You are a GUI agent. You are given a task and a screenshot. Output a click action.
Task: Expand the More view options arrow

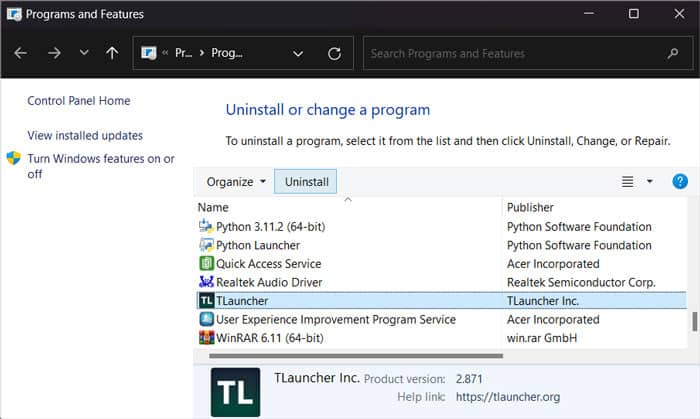650,181
